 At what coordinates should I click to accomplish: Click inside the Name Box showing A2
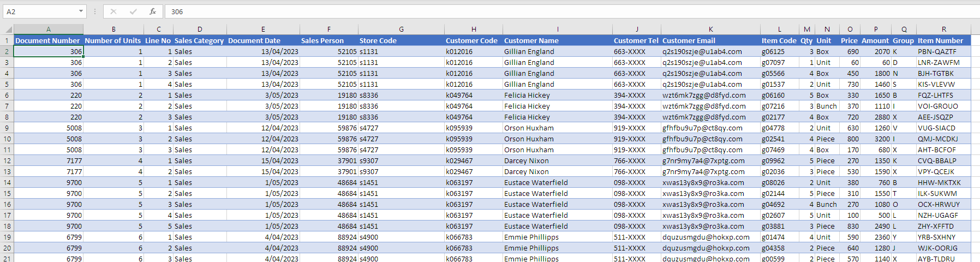[x=40, y=11]
